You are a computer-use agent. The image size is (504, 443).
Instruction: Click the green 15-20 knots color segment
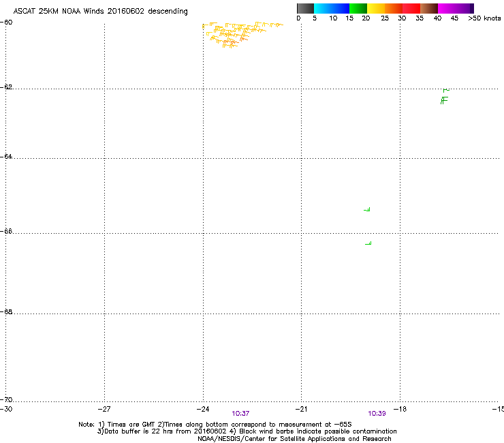[358, 8]
